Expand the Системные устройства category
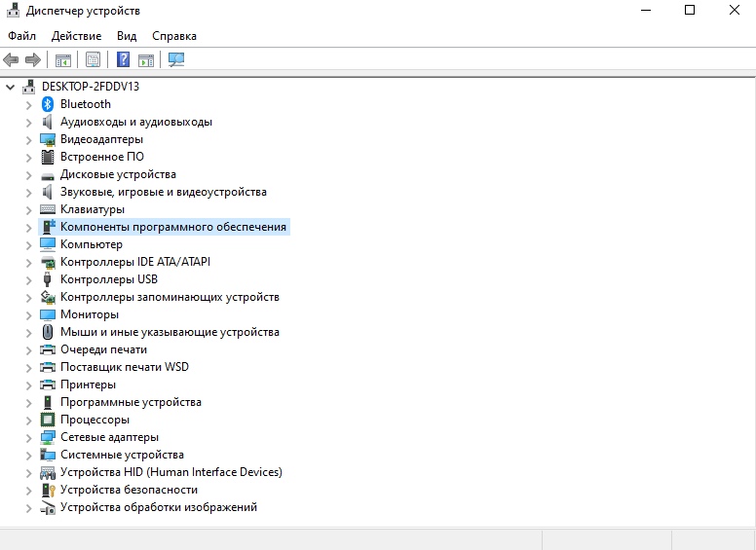This screenshot has width=756, height=550. [x=28, y=456]
